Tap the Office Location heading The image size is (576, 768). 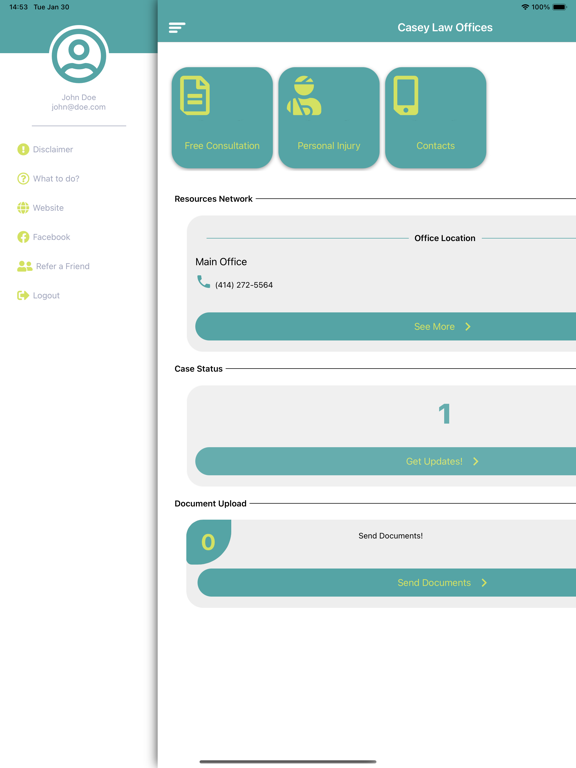tap(445, 238)
